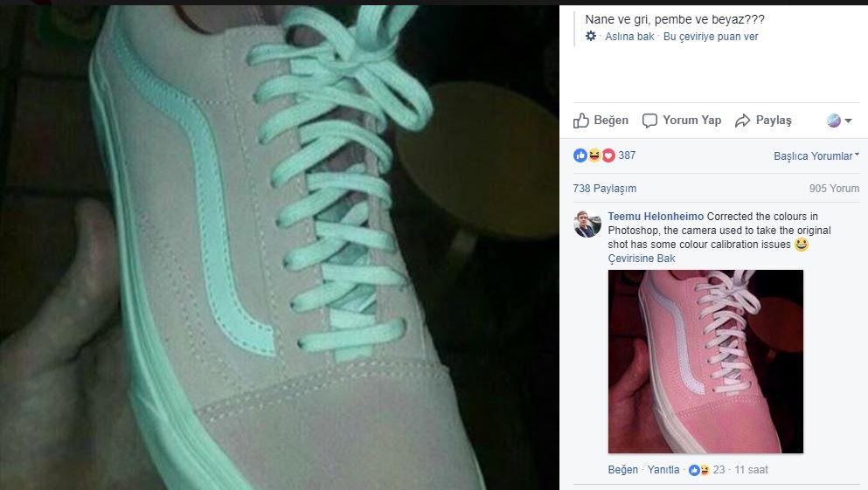
Task: Open the profile selector dropdown arrow
Action: coord(848,121)
